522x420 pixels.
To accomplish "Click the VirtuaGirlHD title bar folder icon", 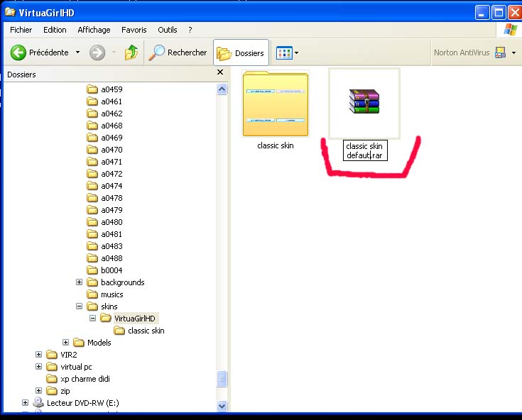I will 10,12.
